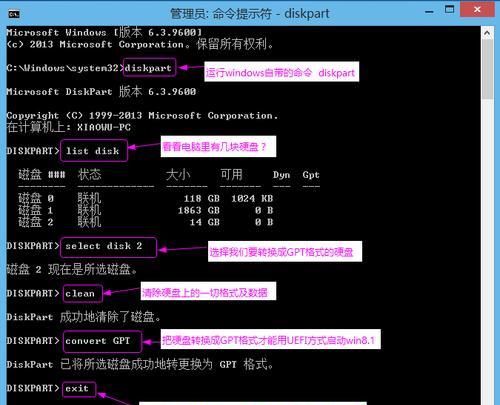Click the 1863 GB disk 1 row

[x=146, y=210]
